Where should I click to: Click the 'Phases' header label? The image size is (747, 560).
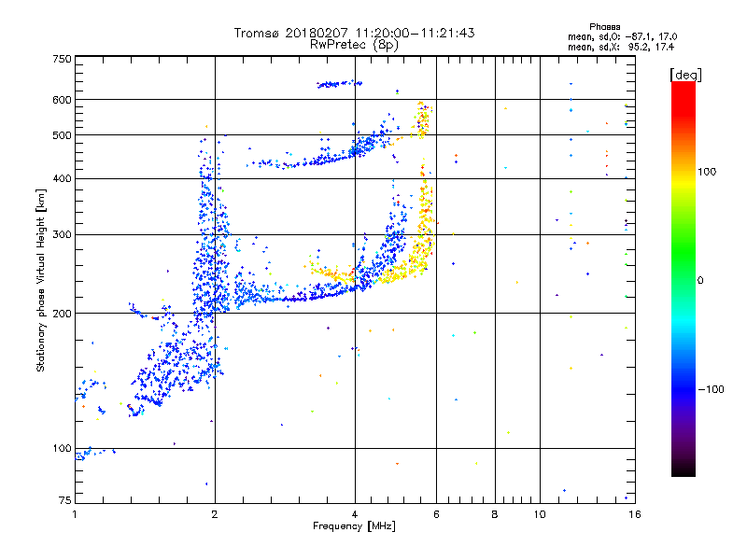(604, 27)
